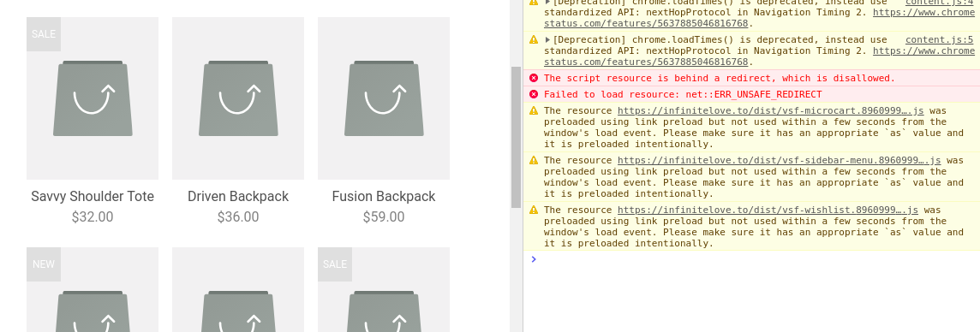Click the red error icon beside script resource message

[x=533, y=78]
